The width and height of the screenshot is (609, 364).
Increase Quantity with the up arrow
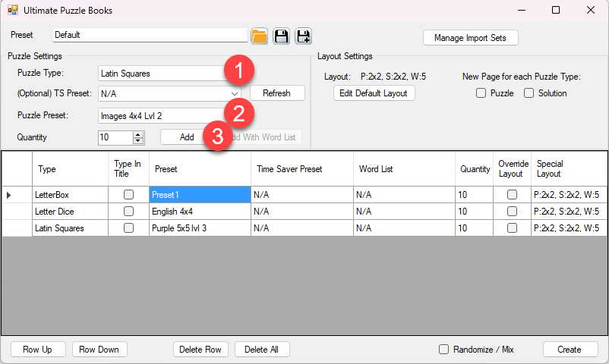[x=137, y=134]
